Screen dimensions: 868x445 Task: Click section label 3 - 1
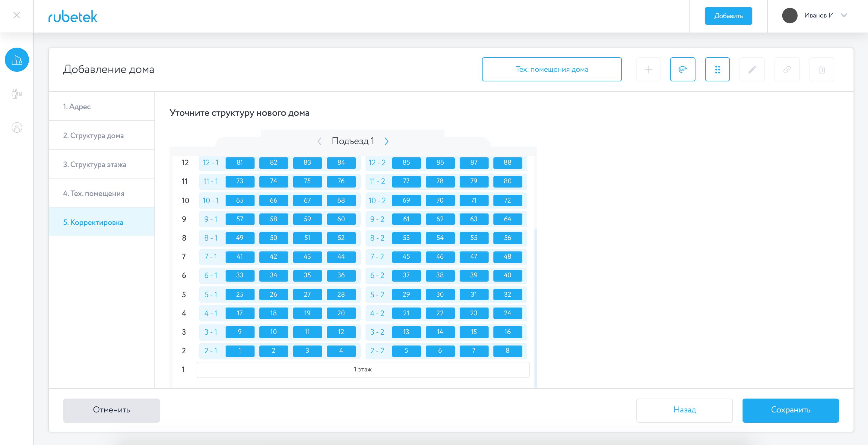point(211,332)
